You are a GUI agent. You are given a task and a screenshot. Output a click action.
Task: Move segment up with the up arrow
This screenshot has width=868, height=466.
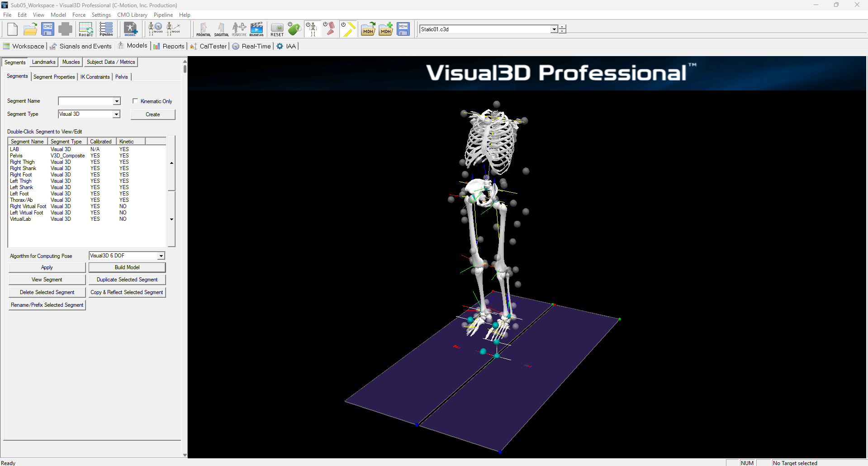click(x=171, y=163)
